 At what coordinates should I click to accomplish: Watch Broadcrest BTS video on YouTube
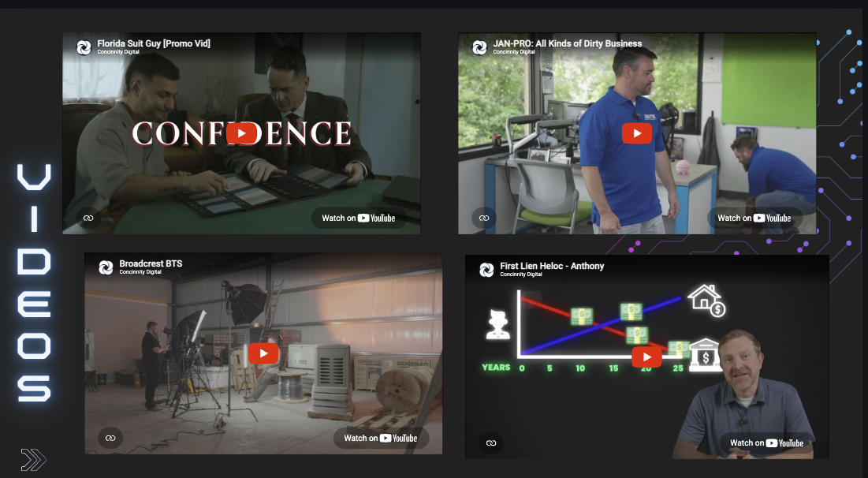click(x=381, y=438)
